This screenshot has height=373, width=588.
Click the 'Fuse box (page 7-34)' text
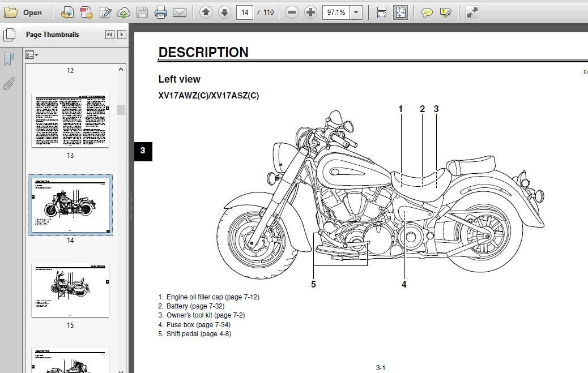tap(198, 325)
